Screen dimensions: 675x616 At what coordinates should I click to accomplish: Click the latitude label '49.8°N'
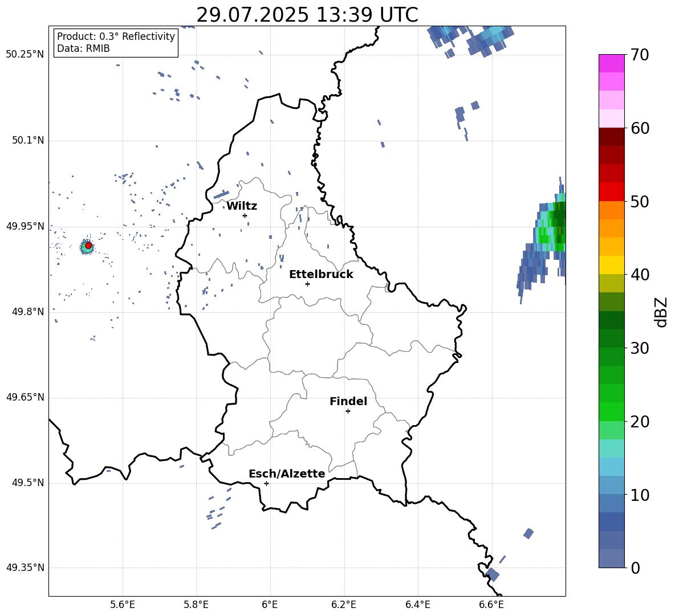tap(28, 312)
